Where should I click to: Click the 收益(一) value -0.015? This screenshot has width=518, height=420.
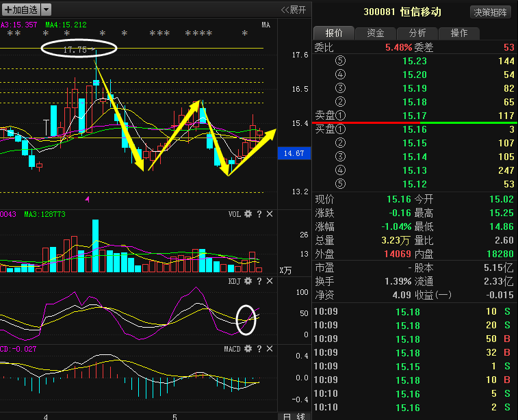500,296
